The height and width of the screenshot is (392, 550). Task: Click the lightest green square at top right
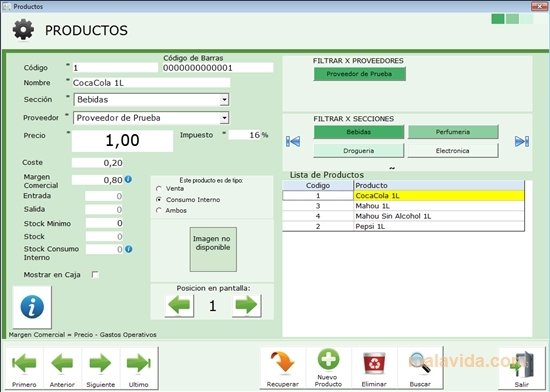pyautogui.click(x=526, y=19)
